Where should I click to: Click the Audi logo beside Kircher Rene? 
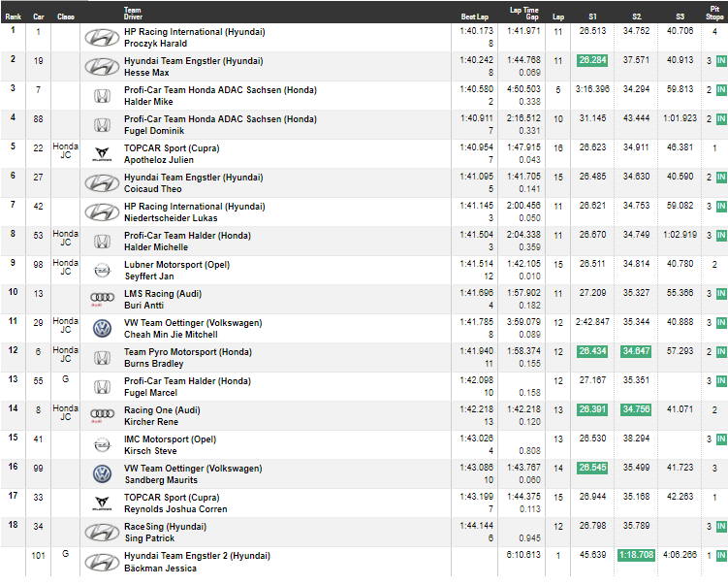pos(102,415)
